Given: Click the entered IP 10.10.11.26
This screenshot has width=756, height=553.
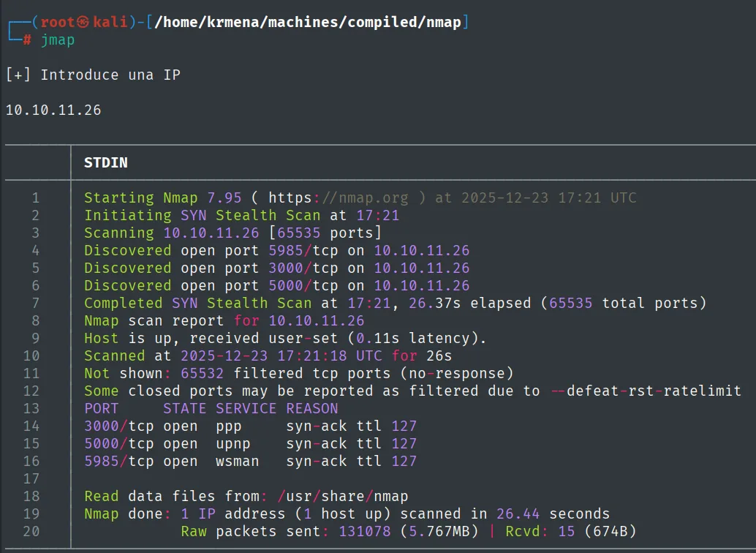Looking at the screenshot, I should click(53, 110).
